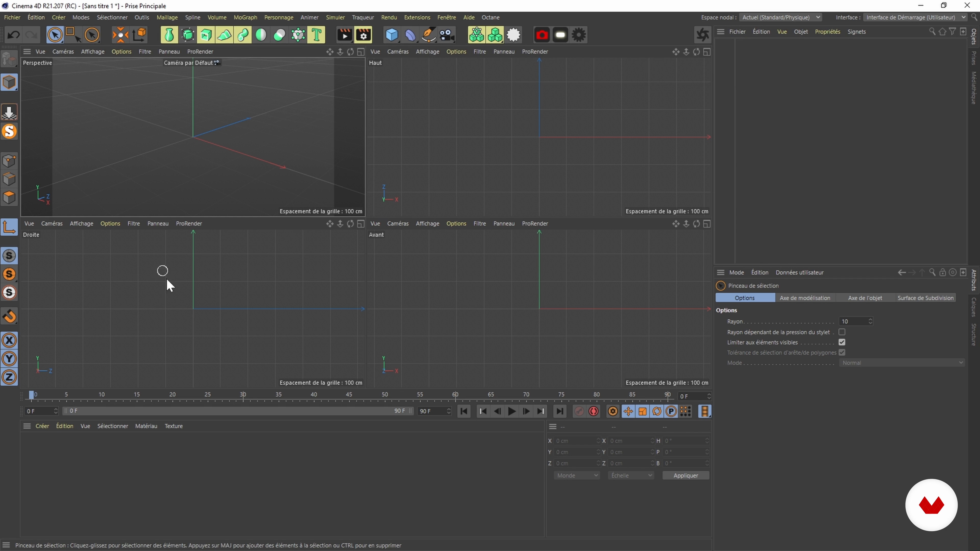The height and width of the screenshot is (551, 980).
Task: Uncheck Limiter aux éléments visibles
Action: tap(842, 342)
